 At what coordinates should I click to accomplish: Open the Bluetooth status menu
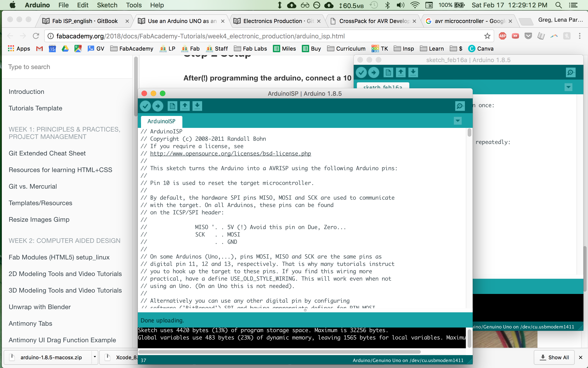[387, 5]
